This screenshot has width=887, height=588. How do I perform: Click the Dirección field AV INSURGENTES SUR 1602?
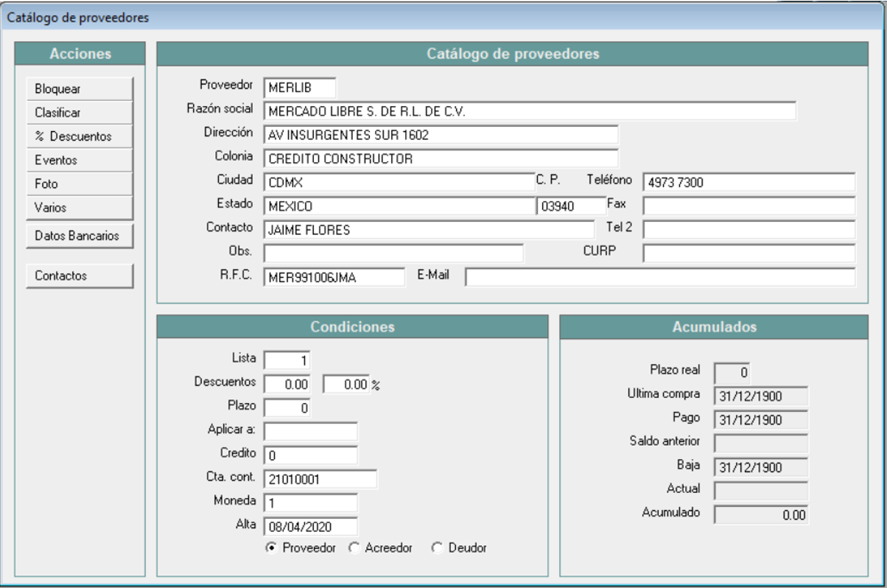(441, 135)
